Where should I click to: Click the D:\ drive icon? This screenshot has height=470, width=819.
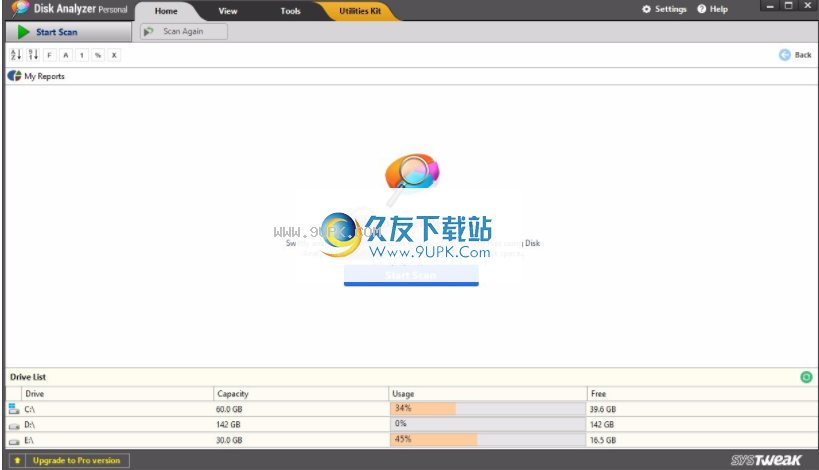(x=14, y=426)
